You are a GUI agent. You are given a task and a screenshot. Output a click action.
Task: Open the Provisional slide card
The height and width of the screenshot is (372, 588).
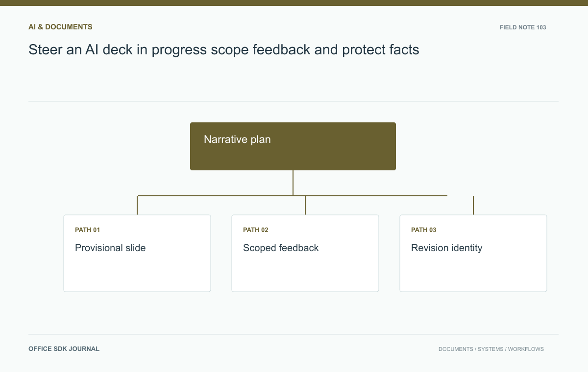pos(137,253)
